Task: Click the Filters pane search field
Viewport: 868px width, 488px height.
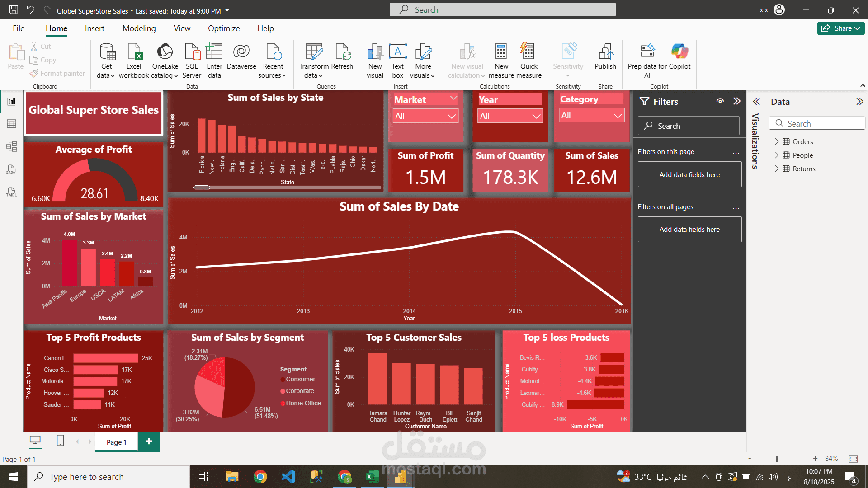Action: (x=689, y=126)
